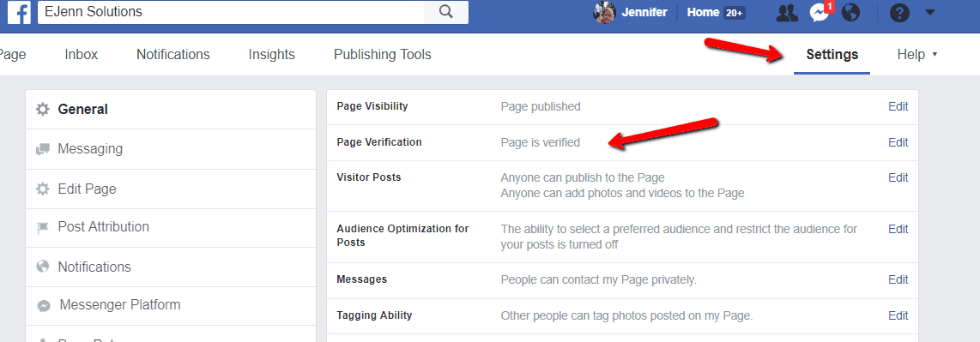Screen dimensions: 980x342
Task: Open Messenger Platform settings
Action: pyautogui.click(x=171, y=305)
